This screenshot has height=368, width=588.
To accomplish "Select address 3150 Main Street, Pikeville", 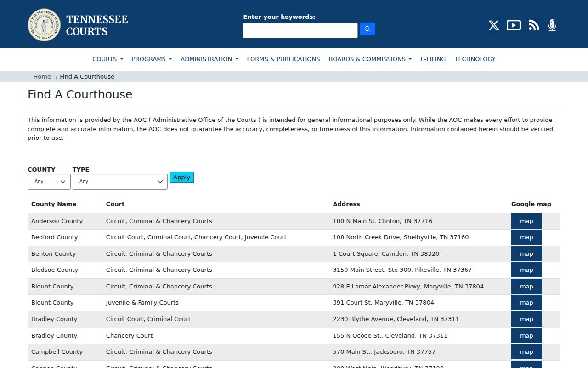I will (402, 270).
